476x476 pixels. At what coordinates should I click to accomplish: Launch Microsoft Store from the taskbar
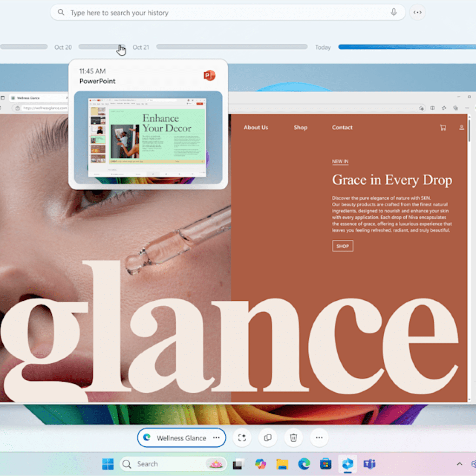(325, 463)
